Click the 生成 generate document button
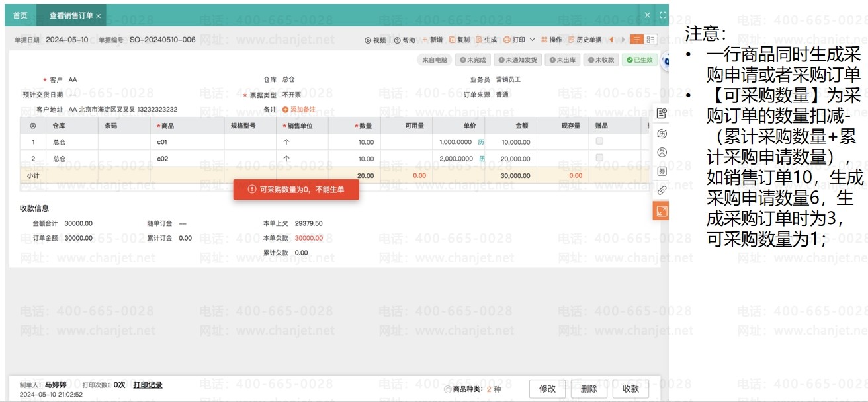The height and width of the screenshot is (402, 868). pos(486,40)
